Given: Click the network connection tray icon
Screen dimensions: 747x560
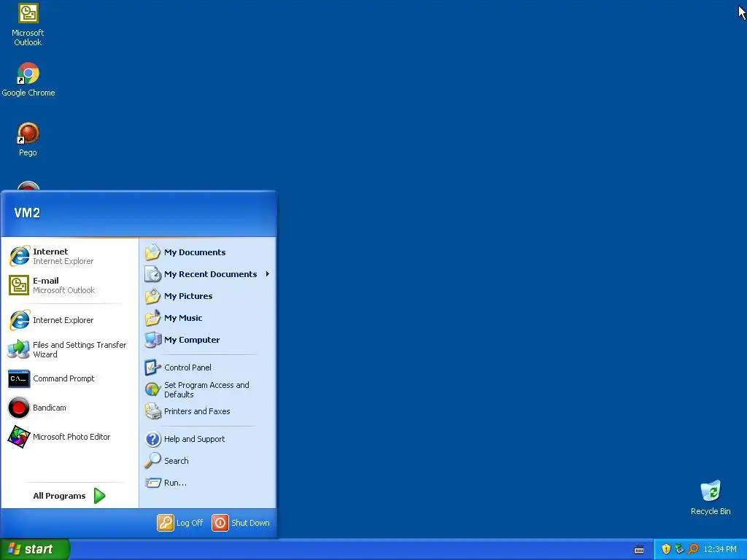Looking at the screenshot, I should tap(679, 549).
